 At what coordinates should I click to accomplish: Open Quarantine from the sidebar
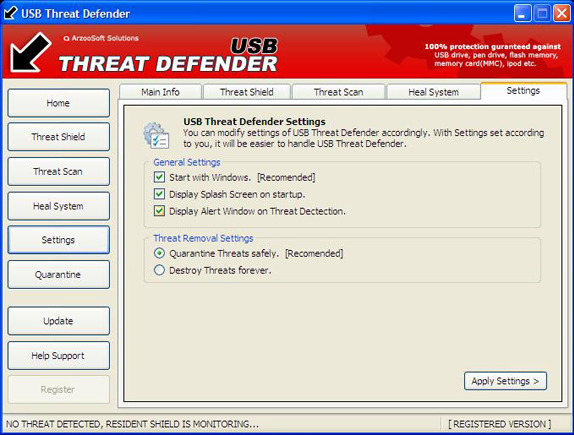point(59,275)
